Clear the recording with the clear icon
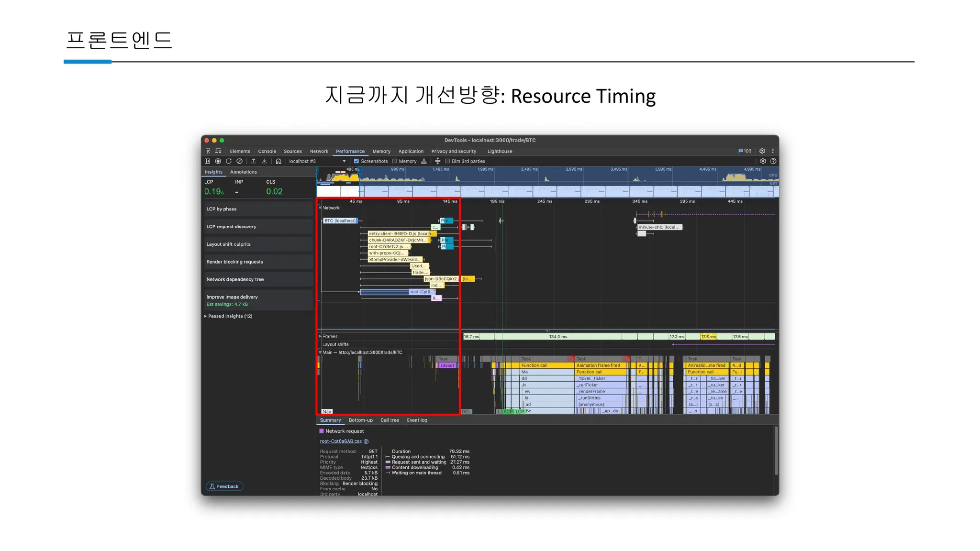The height and width of the screenshot is (551, 980). 239,161
